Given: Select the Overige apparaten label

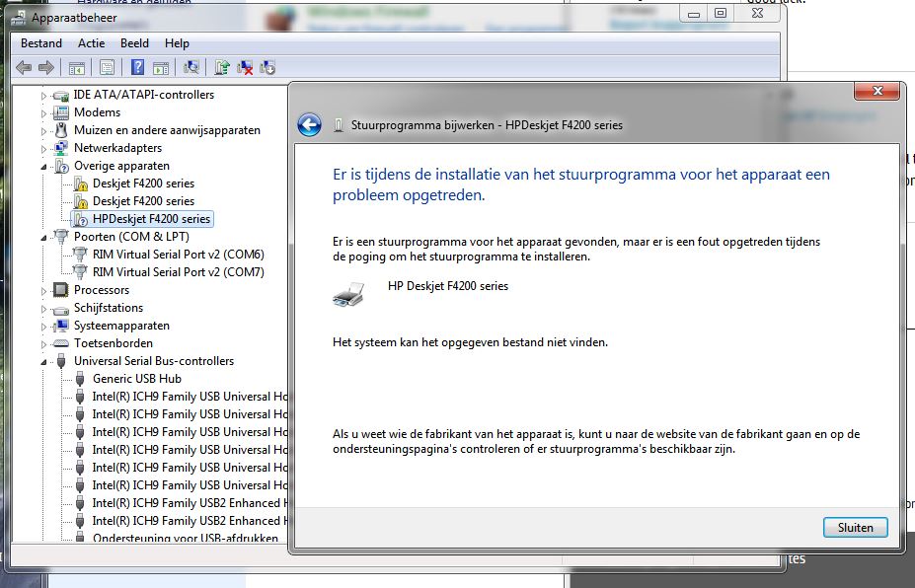Looking at the screenshot, I should (121, 166).
